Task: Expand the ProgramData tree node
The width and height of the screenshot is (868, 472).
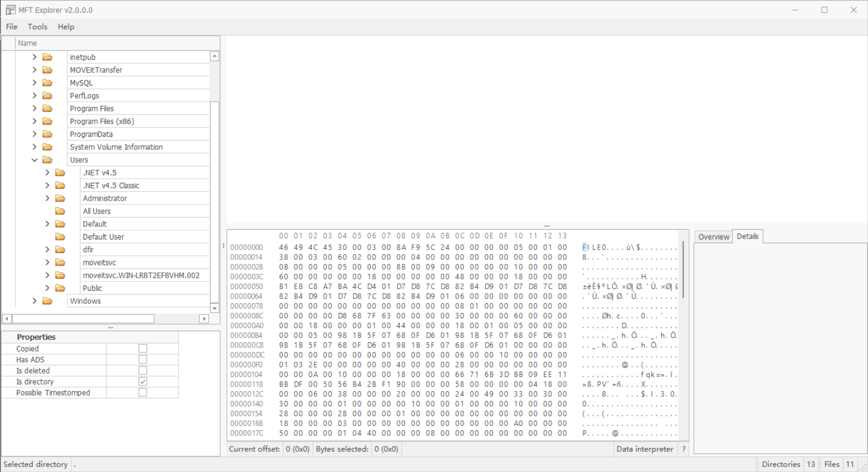Action: coord(35,134)
